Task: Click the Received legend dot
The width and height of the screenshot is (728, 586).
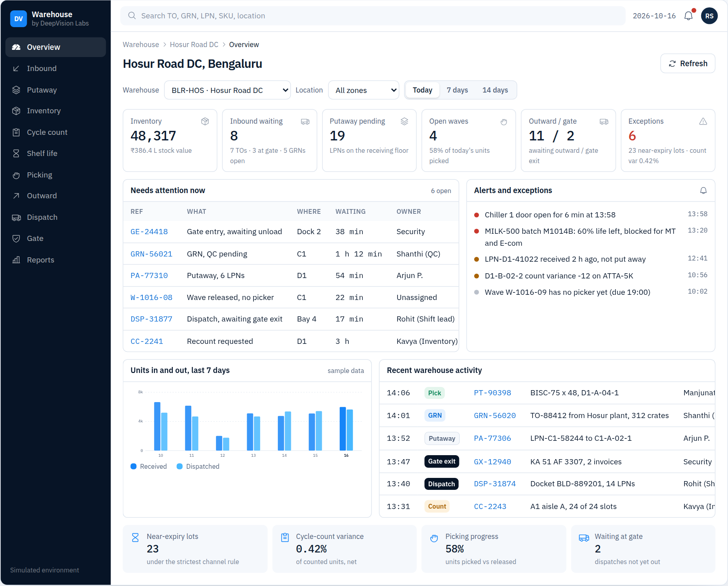Action: pos(134,466)
